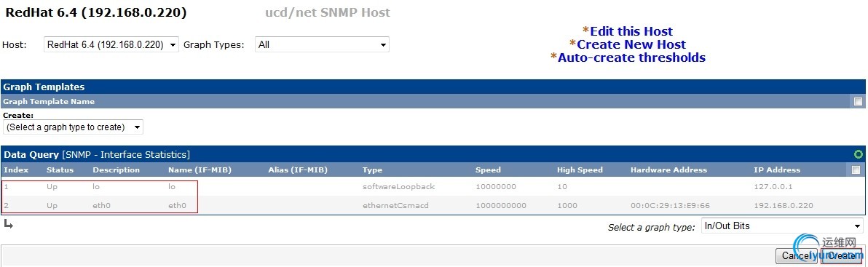Sort by the Description column header
This screenshot has height=267, width=868.
pyautogui.click(x=117, y=170)
